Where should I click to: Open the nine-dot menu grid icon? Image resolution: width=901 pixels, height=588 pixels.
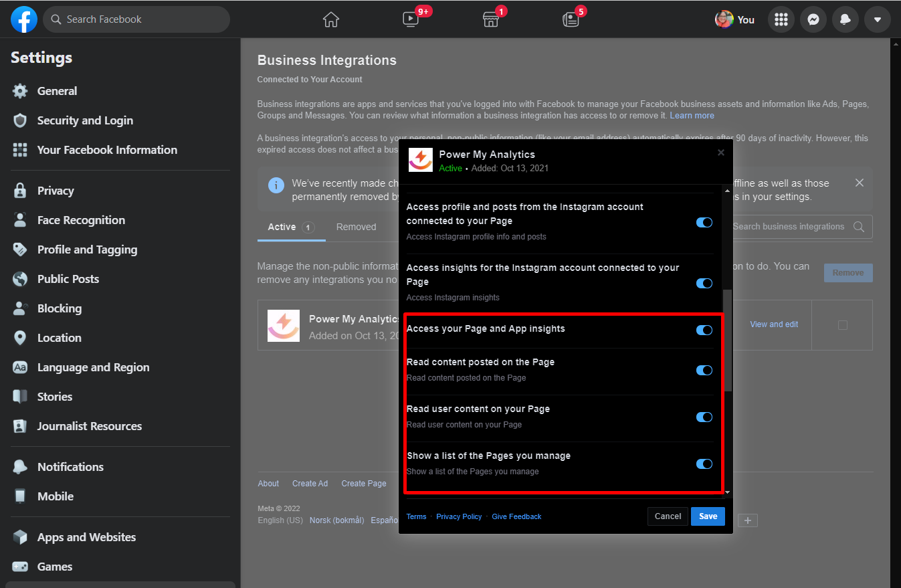781,19
